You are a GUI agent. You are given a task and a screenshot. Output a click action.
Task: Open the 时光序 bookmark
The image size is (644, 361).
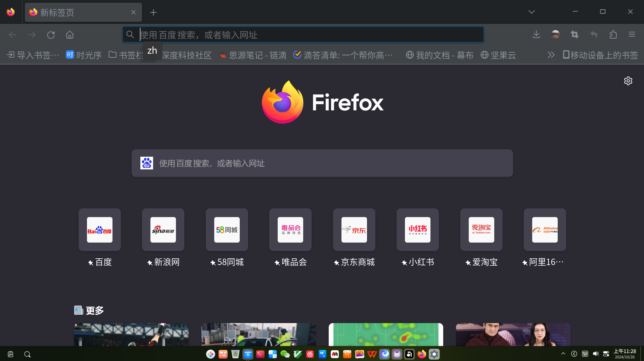(x=84, y=55)
